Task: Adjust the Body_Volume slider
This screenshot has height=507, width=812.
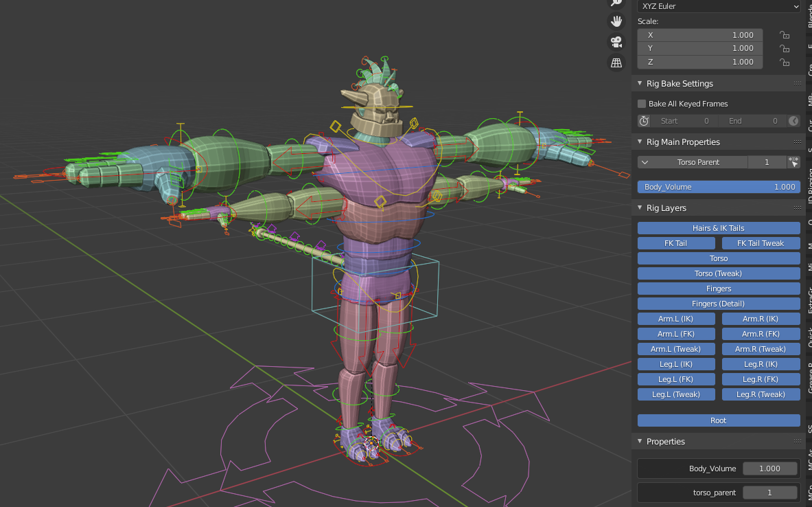Action: (x=718, y=186)
